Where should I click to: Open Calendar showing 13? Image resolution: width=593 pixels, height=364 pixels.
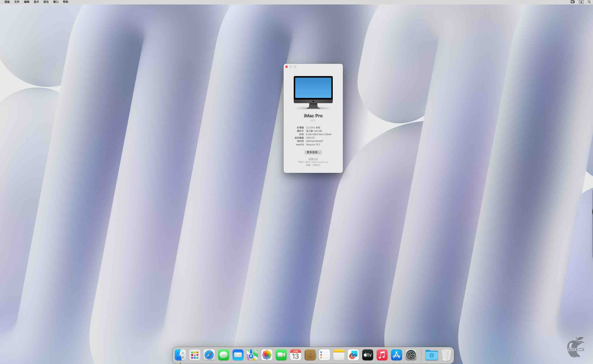coord(295,355)
